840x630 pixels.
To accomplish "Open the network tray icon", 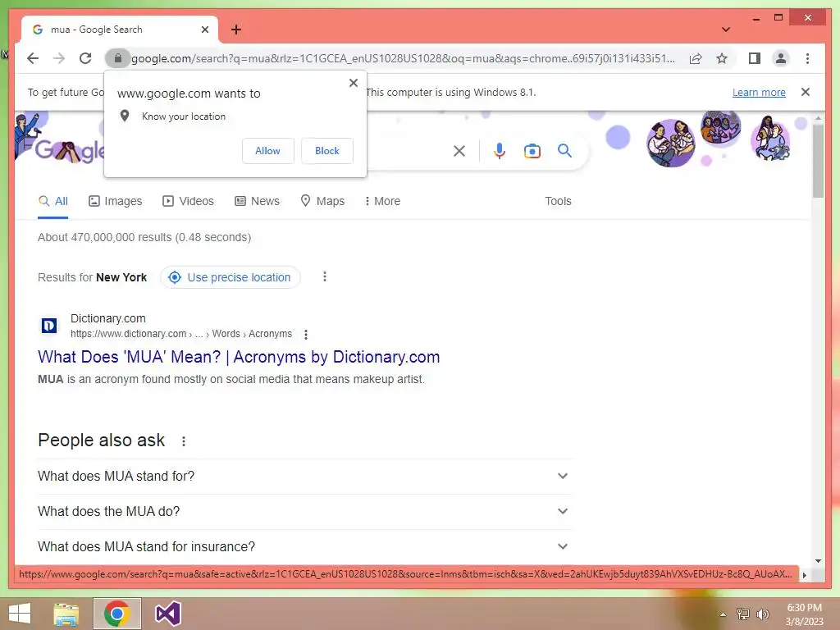I will (742, 614).
